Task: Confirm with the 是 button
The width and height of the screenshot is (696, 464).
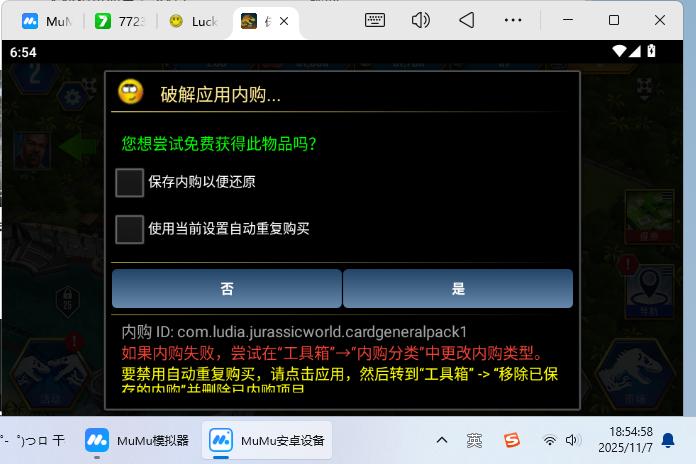Action: 458,289
